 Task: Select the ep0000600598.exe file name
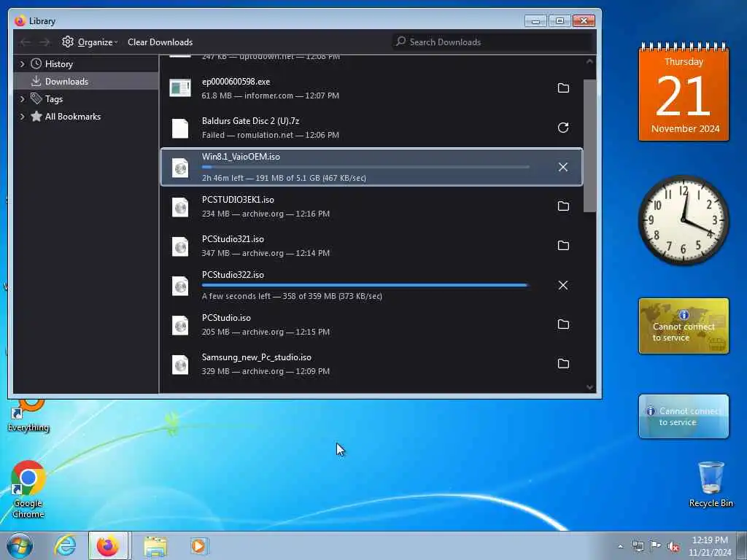point(236,82)
